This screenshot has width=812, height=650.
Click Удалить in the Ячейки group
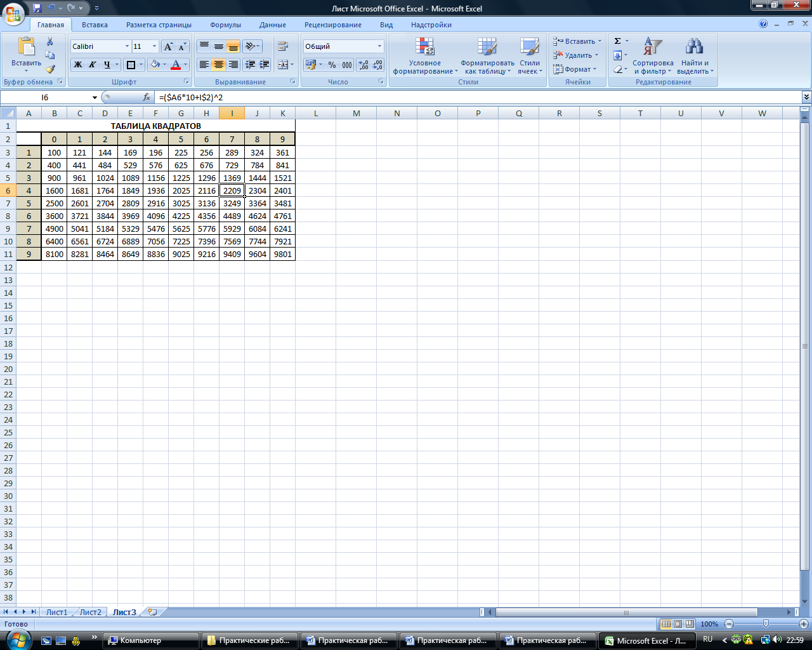pos(575,55)
